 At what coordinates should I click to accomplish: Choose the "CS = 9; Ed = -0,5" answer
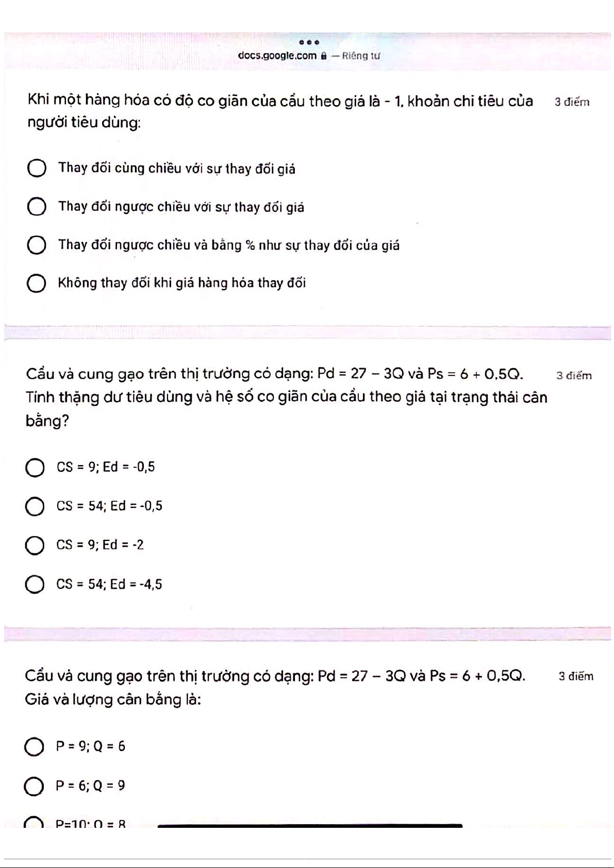(x=35, y=468)
